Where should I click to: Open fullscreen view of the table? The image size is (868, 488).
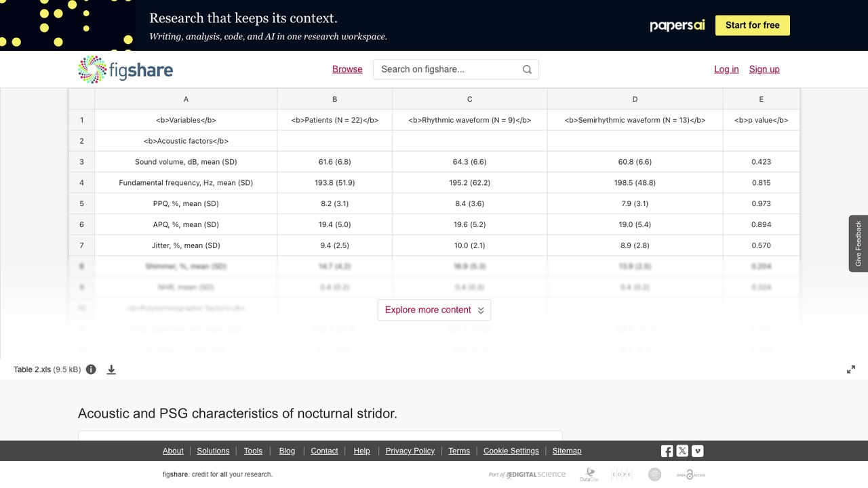(851, 369)
